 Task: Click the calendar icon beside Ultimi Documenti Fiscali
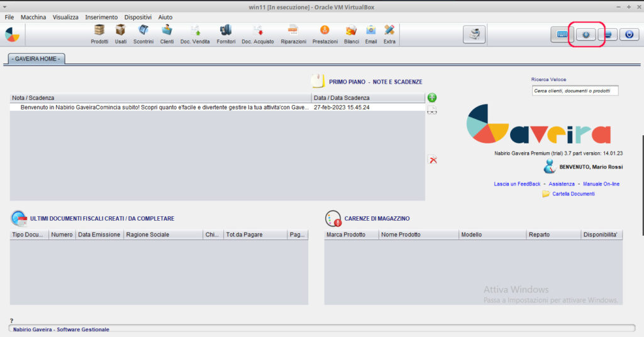coord(19,218)
